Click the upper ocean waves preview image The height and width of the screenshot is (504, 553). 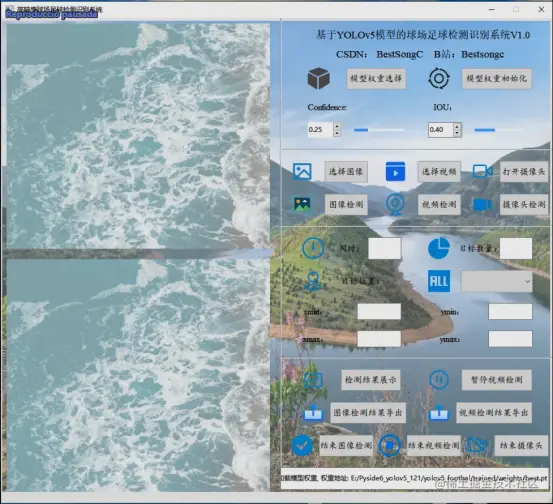coord(138,136)
